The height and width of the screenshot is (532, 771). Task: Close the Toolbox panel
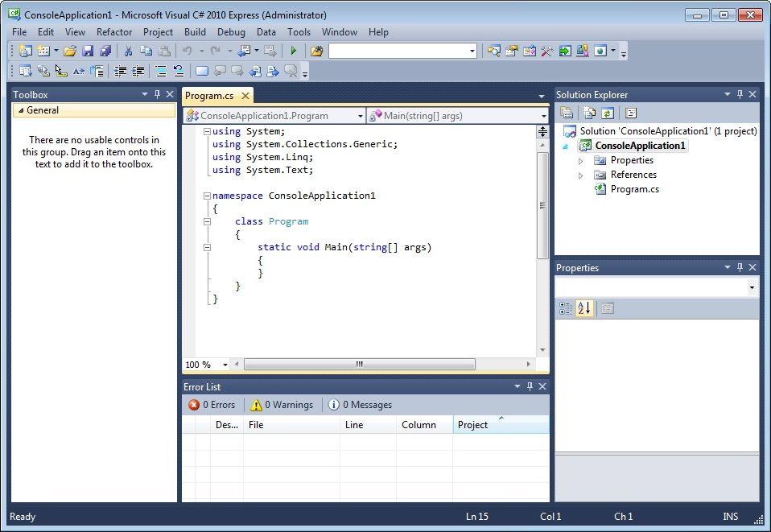pyautogui.click(x=170, y=94)
